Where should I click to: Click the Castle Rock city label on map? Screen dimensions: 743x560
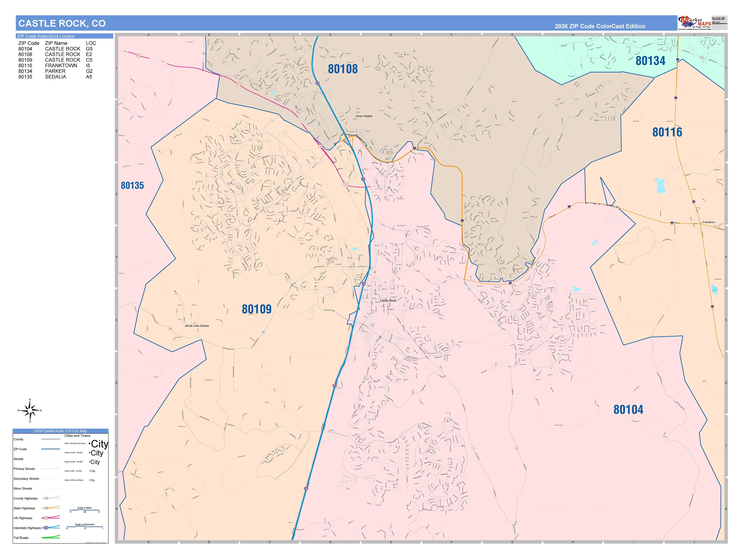[x=388, y=300]
